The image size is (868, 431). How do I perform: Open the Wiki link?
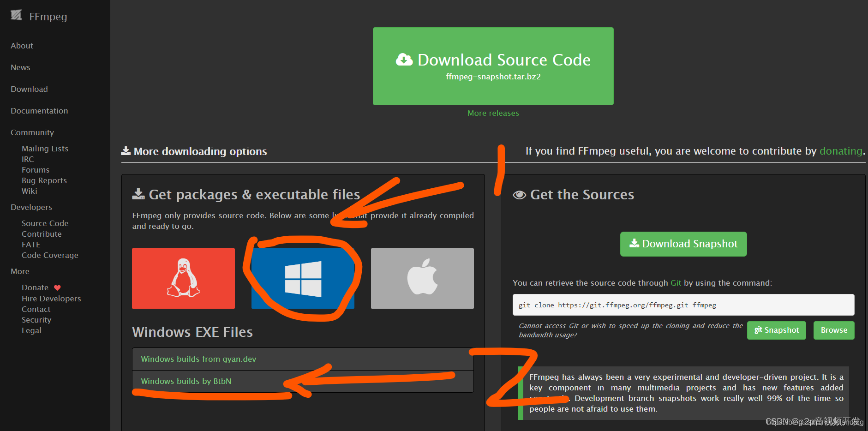tap(30, 191)
